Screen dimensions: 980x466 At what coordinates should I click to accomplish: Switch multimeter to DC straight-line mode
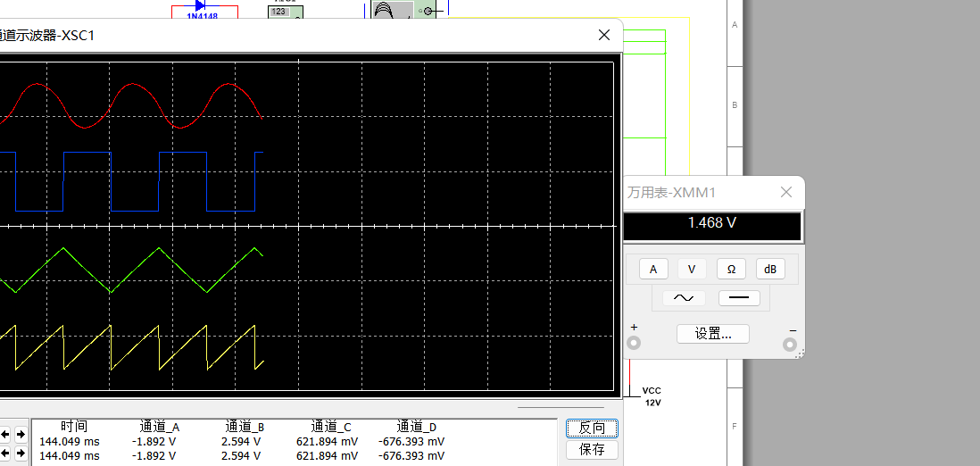[x=739, y=298]
